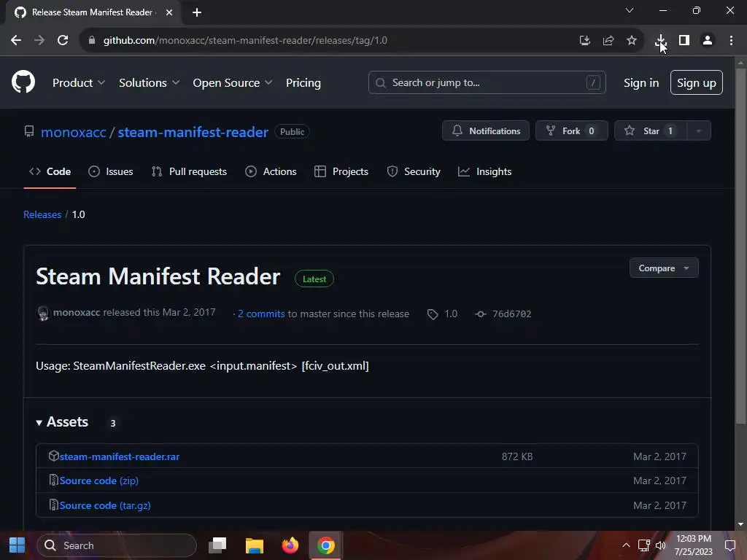The image size is (747, 560).
Task: Click the forward navigation arrow
Action: [x=39, y=41]
